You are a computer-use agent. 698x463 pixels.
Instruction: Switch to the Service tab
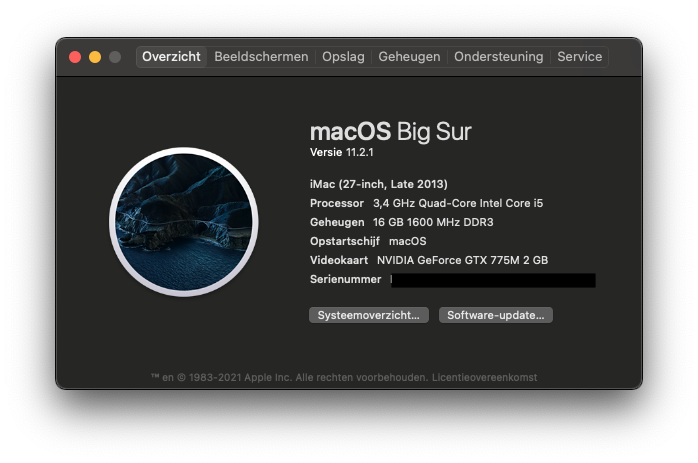pyautogui.click(x=580, y=57)
